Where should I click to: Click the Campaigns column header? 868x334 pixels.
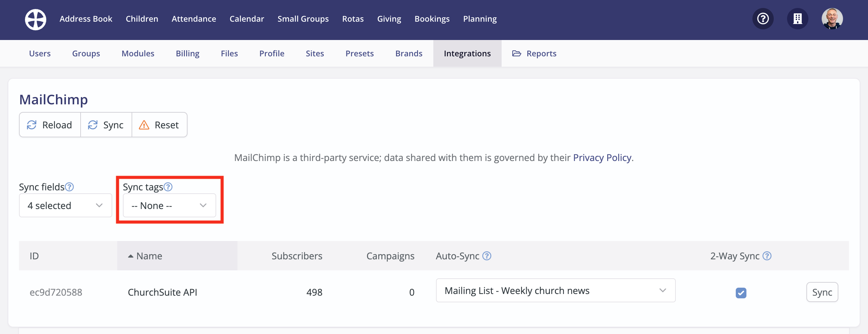click(x=390, y=256)
